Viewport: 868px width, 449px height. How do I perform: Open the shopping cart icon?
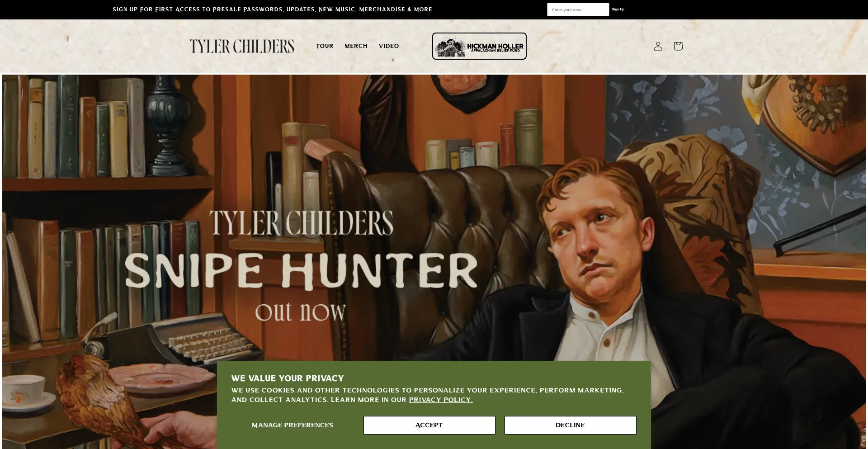(678, 46)
